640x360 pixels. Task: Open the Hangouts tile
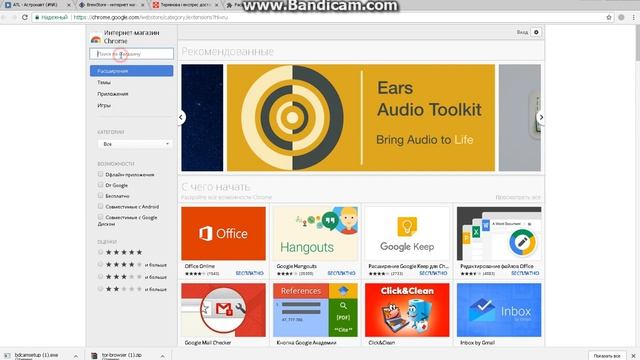[x=316, y=233]
